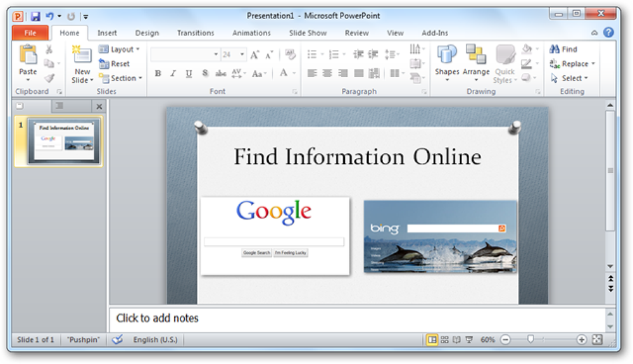Open the File tab
633x364 pixels.
point(30,33)
